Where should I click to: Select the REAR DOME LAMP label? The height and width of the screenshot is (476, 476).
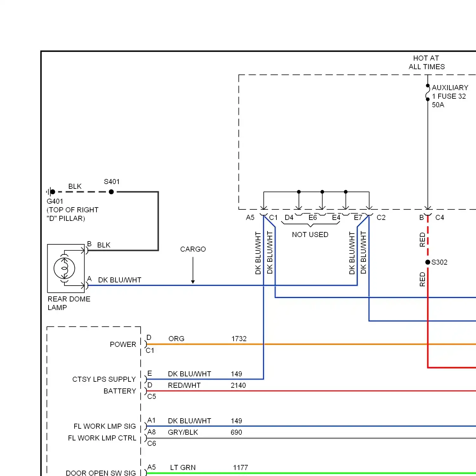click(x=69, y=303)
